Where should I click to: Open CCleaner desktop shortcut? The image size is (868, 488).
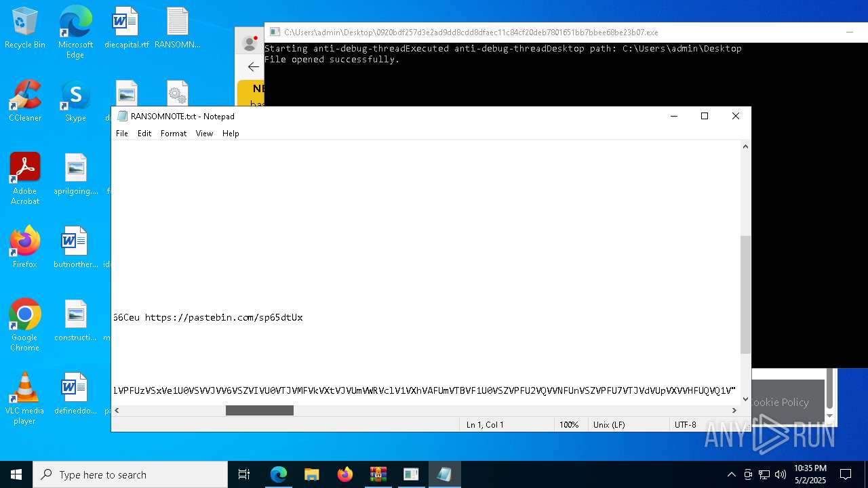point(25,101)
